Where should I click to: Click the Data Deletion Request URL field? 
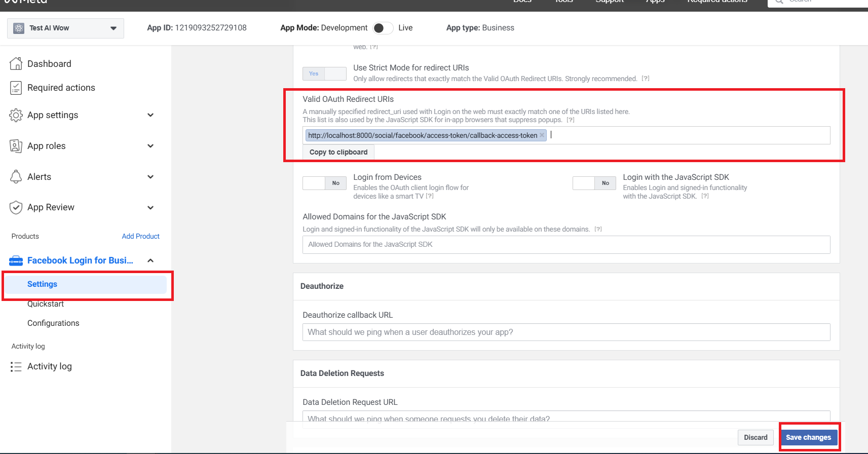click(567, 419)
